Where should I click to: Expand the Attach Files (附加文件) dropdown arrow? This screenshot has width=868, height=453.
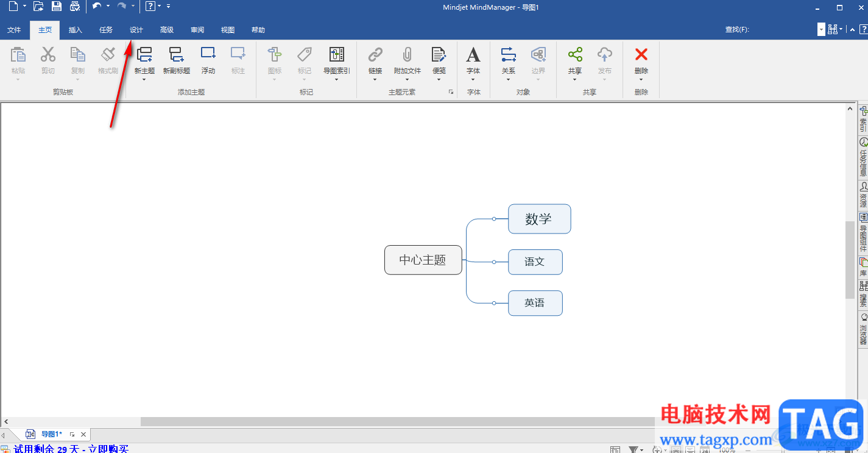click(408, 79)
